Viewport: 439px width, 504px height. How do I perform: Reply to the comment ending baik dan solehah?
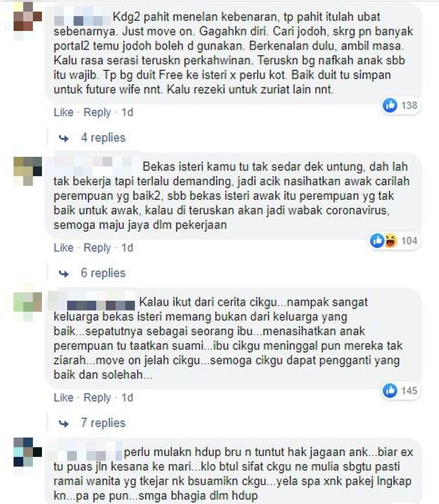click(97, 398)
